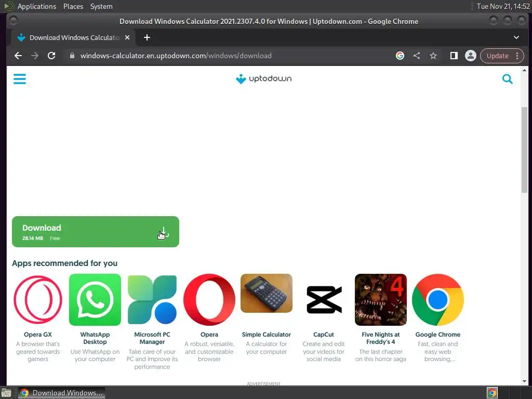Open a new tab with the plus icon
The height and width of the screenshot is (399, 532).
[147, 37]
